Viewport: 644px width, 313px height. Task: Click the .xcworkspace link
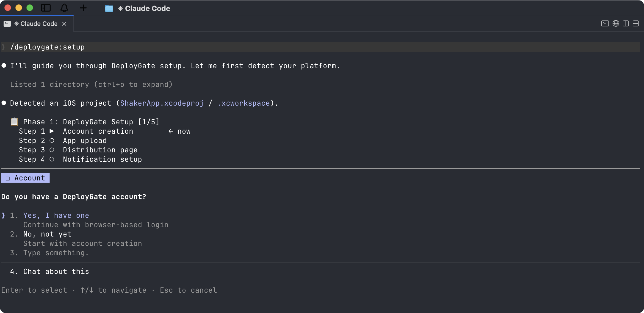pos(243,103)
